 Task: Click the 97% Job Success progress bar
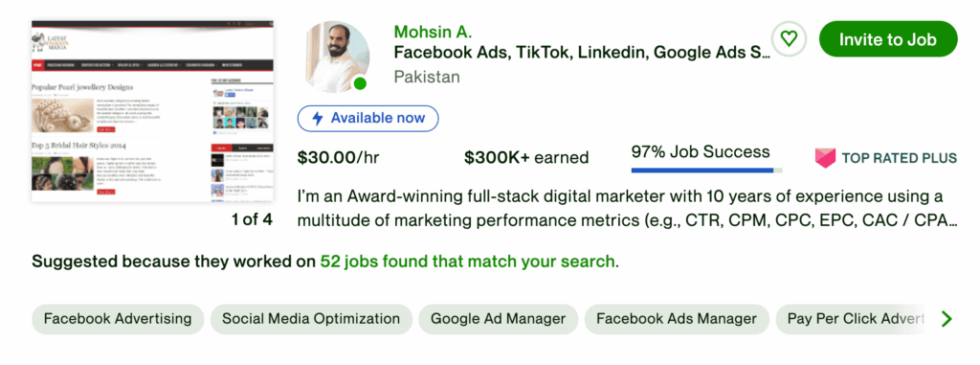coord(707,170)
